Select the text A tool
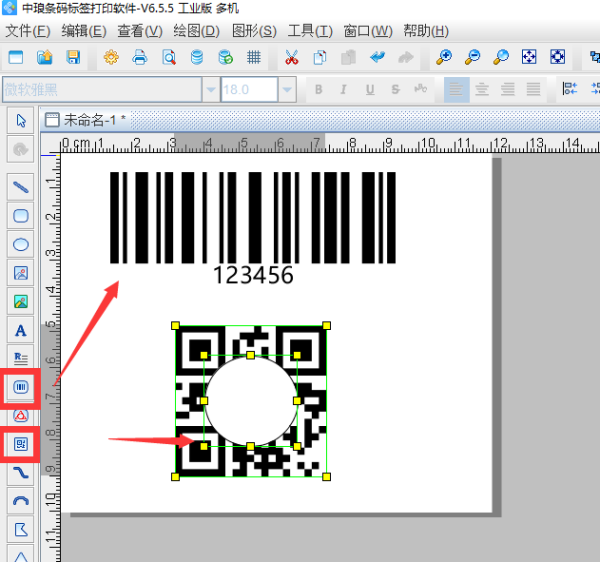600x562 pixels. pyautogui.click(x=21, y=330)
